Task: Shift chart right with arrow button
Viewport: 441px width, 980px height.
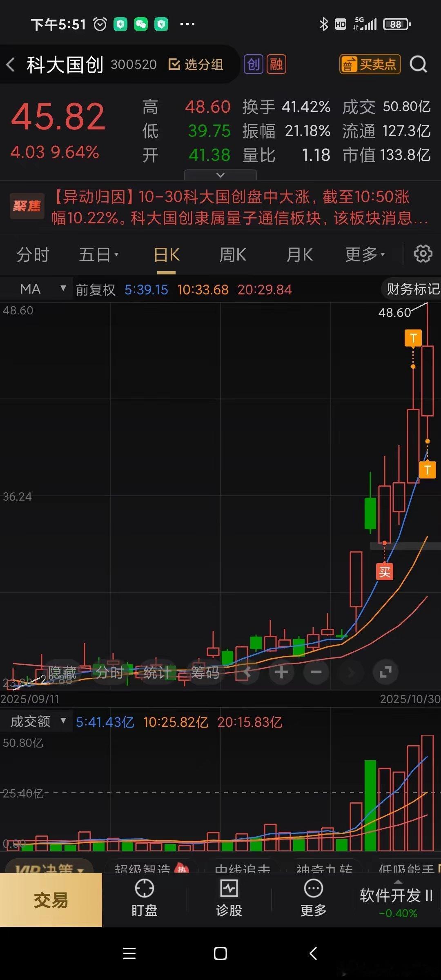Action: (x=351, y=672)
